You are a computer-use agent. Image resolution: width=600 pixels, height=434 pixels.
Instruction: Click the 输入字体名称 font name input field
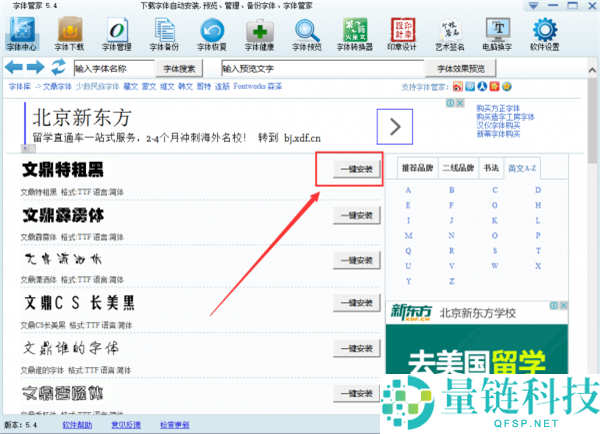[x=113, y=68]
